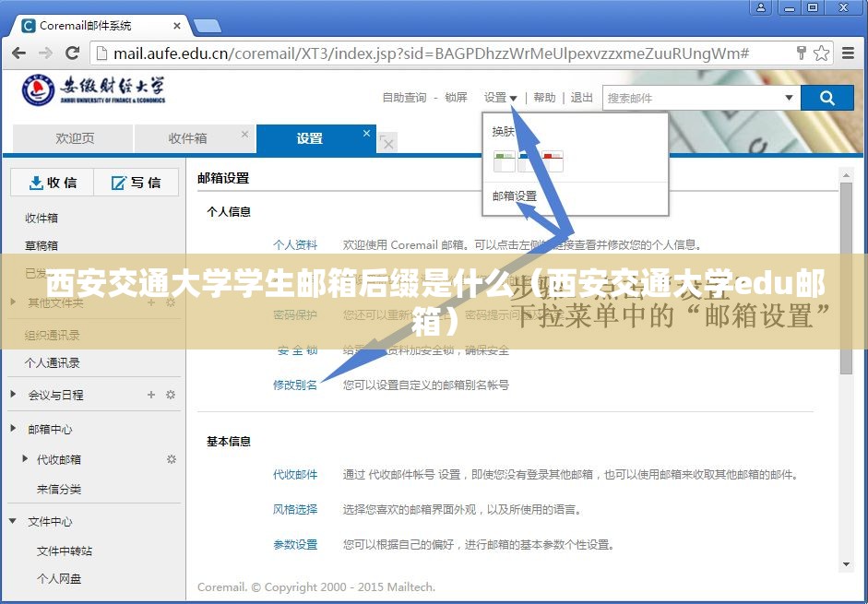Image resolution: width=868 pixels, height=604 pixels.
Task: Open the 代收邮件 settings link
Action: (x=295, y=475)
